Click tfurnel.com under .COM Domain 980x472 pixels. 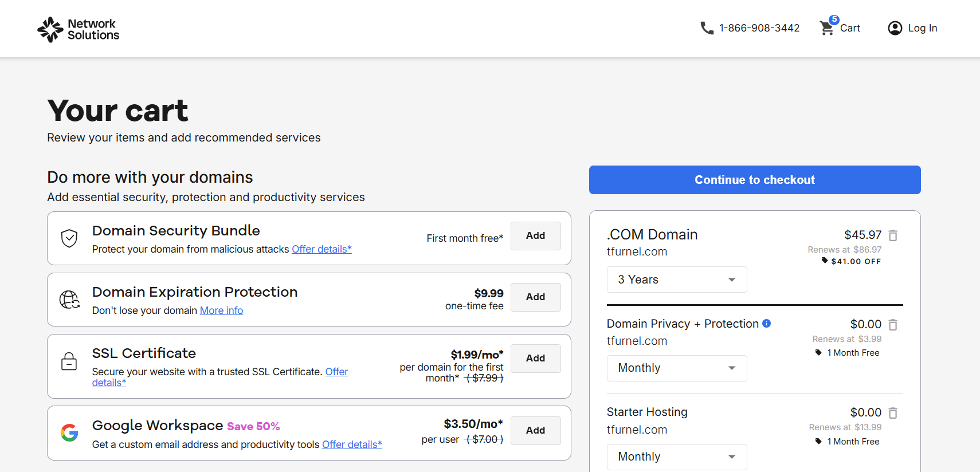tap(637, 251)
